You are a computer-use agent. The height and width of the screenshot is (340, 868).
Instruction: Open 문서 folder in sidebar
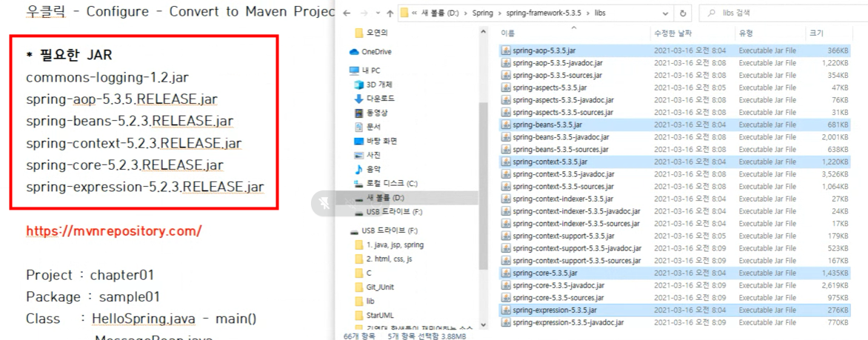click(367, 126)
